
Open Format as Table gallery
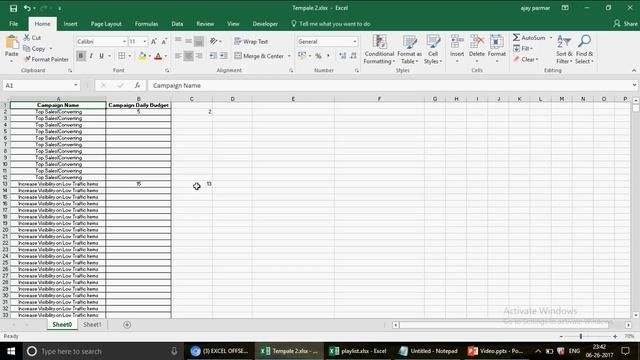point(409,49)
